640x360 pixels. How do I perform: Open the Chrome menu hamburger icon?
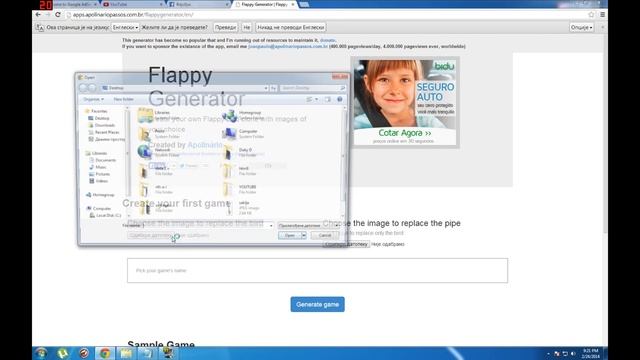[x=602, y=15]
